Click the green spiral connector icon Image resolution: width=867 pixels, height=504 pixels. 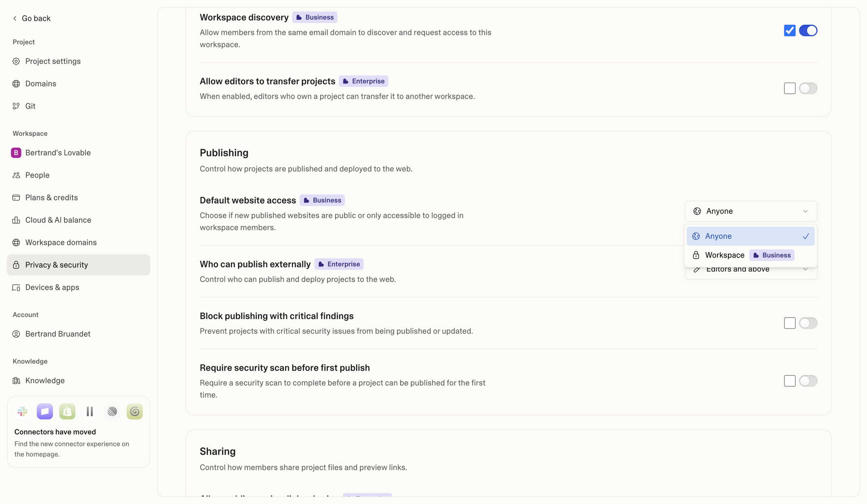pyautogui.click(x=135, y=411)
